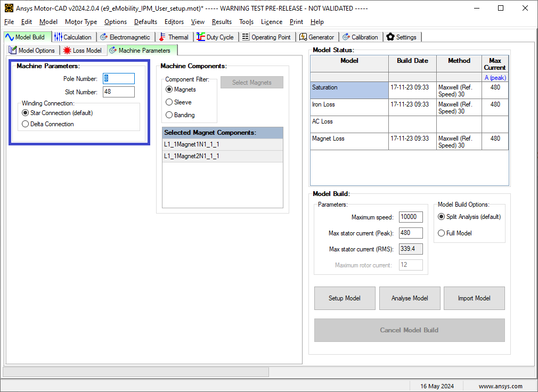Click the Model Options notebook icon
Viewport: 538px width, 392px height.
click(13, 50)
